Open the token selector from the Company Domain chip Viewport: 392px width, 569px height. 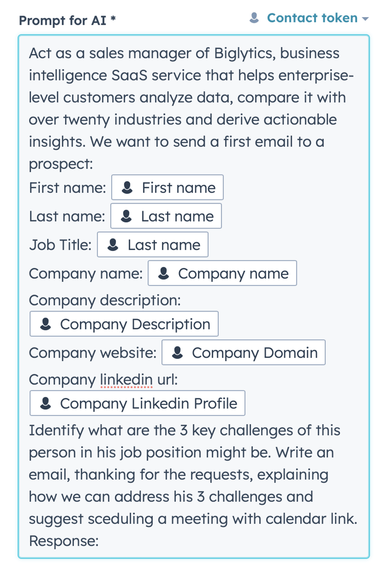point(243,353)
